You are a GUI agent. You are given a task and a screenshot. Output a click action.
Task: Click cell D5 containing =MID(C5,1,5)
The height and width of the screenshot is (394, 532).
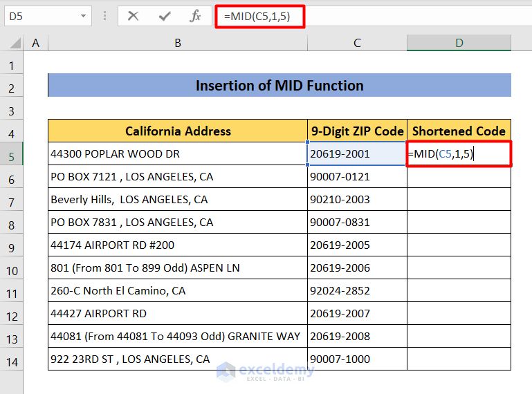[x=459, y=153]
